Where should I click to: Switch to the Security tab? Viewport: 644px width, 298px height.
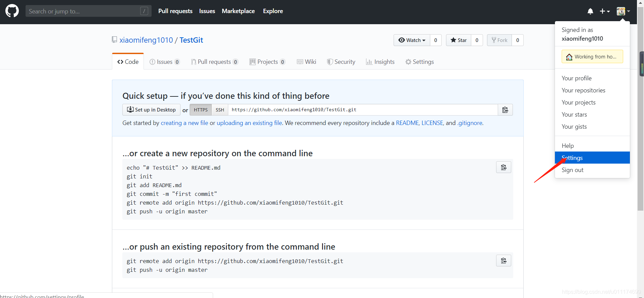coord(341,62)
